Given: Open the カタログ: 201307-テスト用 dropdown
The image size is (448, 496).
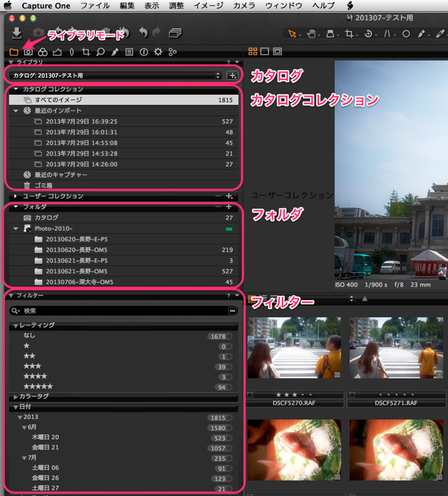Looking at the screenshot, I should tap(114, 75).
